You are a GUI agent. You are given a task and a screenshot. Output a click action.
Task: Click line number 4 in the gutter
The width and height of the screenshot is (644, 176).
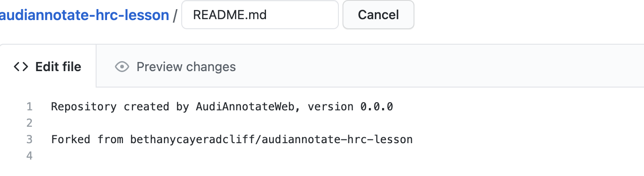tap(30, 156)
